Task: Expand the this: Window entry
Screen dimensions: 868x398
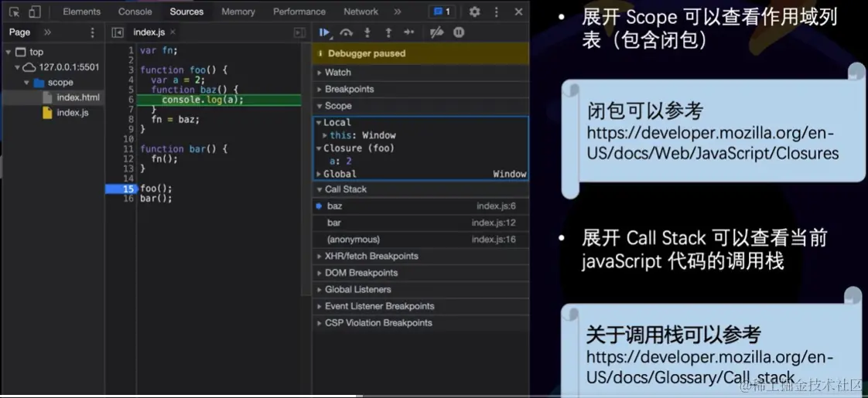Action: 325,135
